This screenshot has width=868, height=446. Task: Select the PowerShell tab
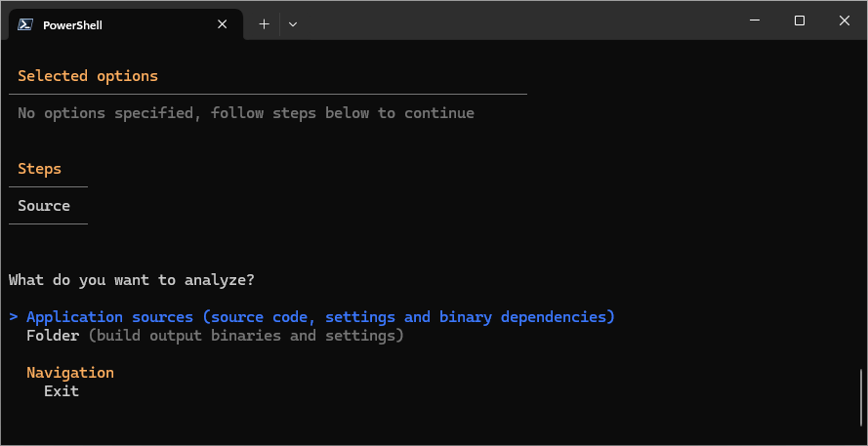[126, 24]
